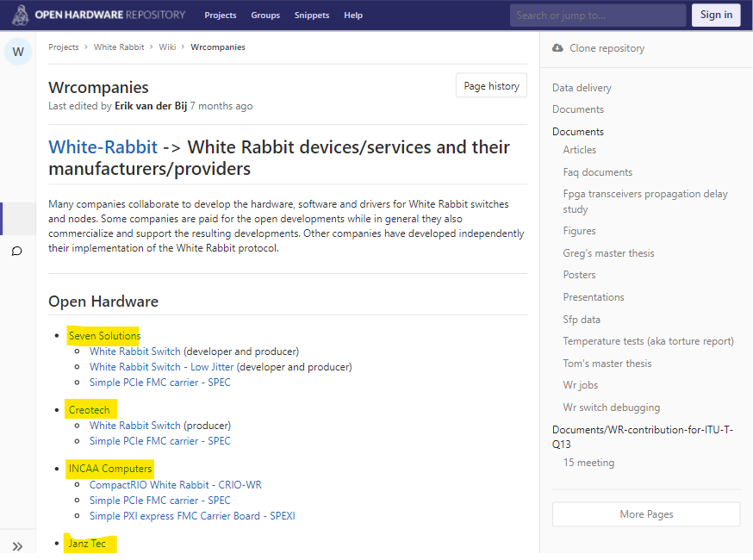753x560 pixels.
Task: Open the Page history button
Action: (491, 85)
